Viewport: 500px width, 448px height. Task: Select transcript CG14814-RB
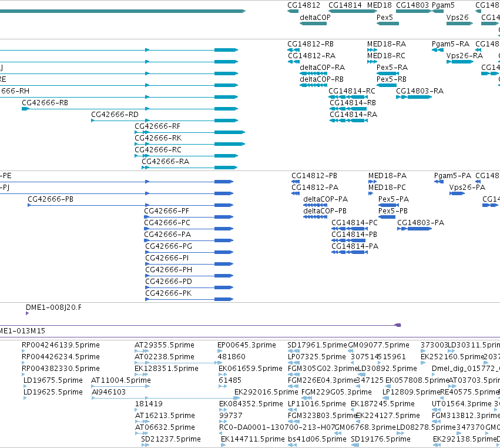[x=353, y=103]
